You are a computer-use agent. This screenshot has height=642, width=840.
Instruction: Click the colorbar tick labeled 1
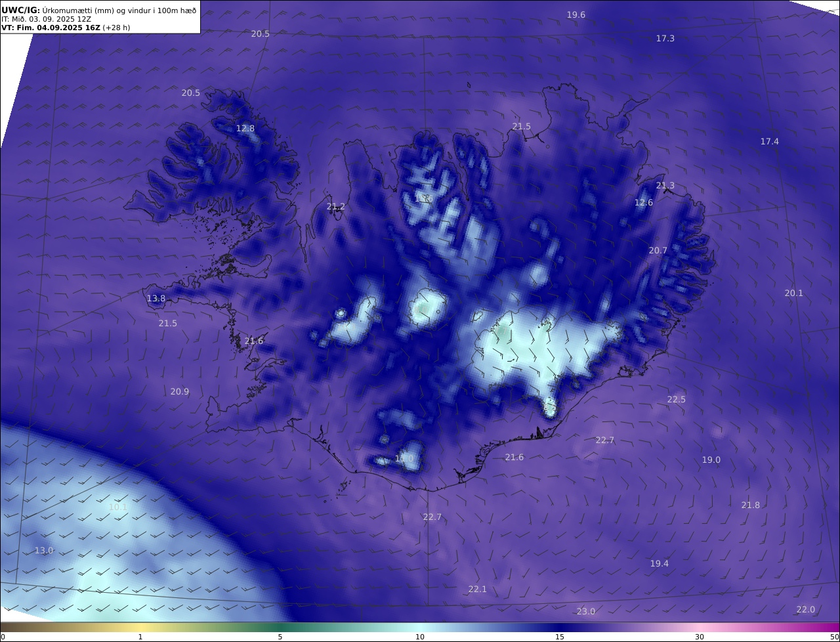point(140,637)
